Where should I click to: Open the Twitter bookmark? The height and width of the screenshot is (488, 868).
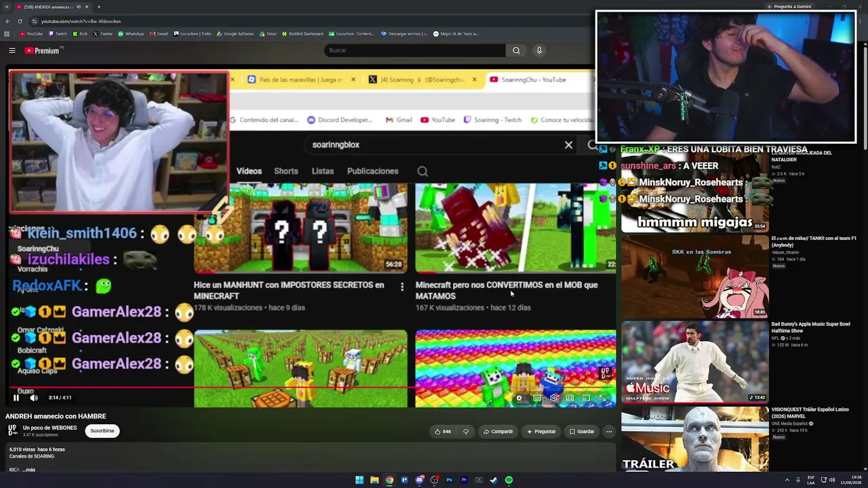click(103, 34)
